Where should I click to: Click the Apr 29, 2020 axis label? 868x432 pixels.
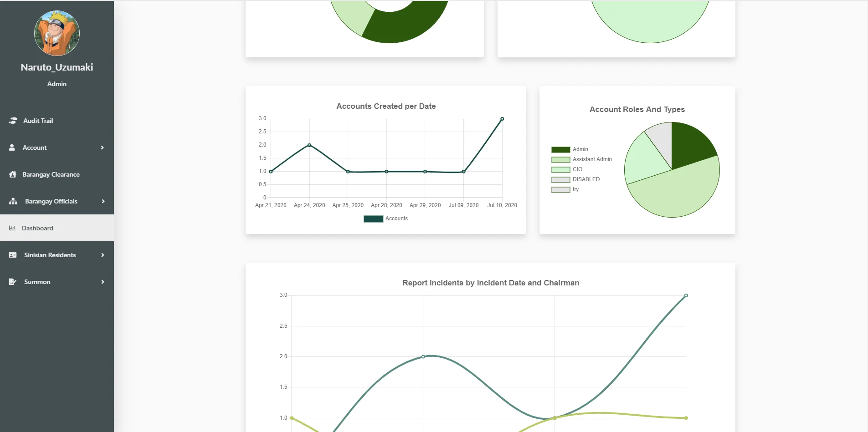pyautogui.click(x=425, y=205)
